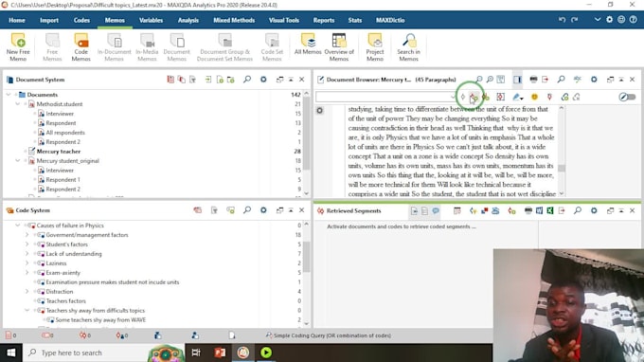Image resolution: width=644 pixels, height=362 pixels.
Task: Toggle Edit Mode switch in Document Browser
Action: [x=627, y=97]
